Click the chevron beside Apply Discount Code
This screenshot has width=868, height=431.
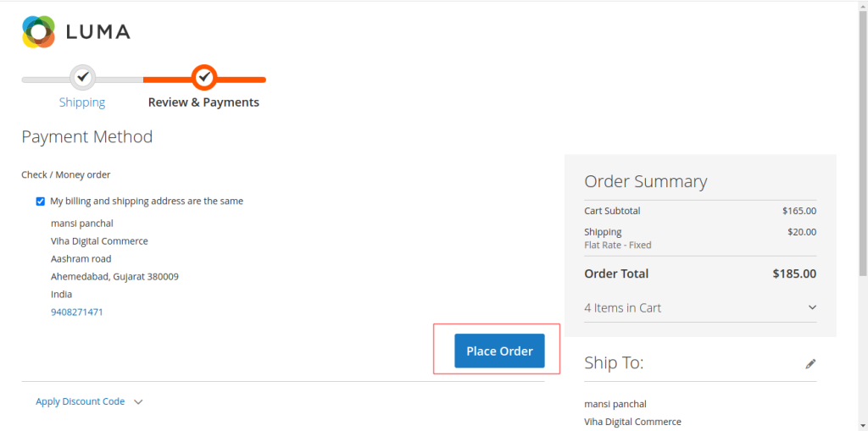(138, 401)
